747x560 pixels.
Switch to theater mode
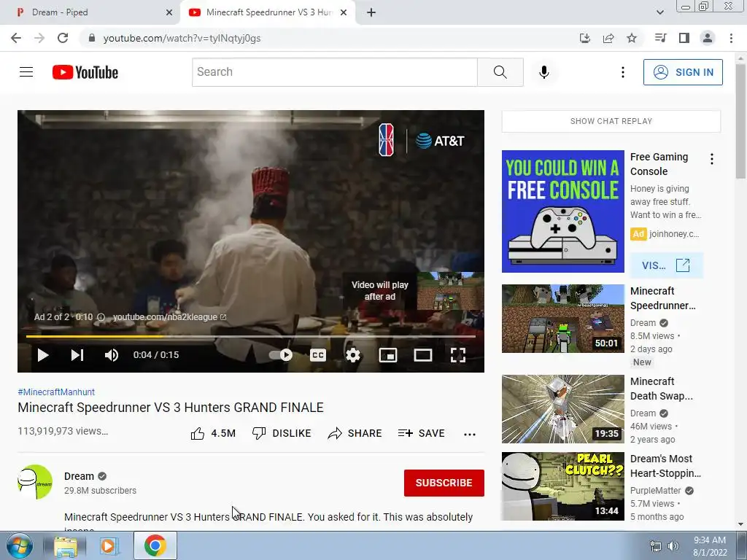tap(423, 355)
